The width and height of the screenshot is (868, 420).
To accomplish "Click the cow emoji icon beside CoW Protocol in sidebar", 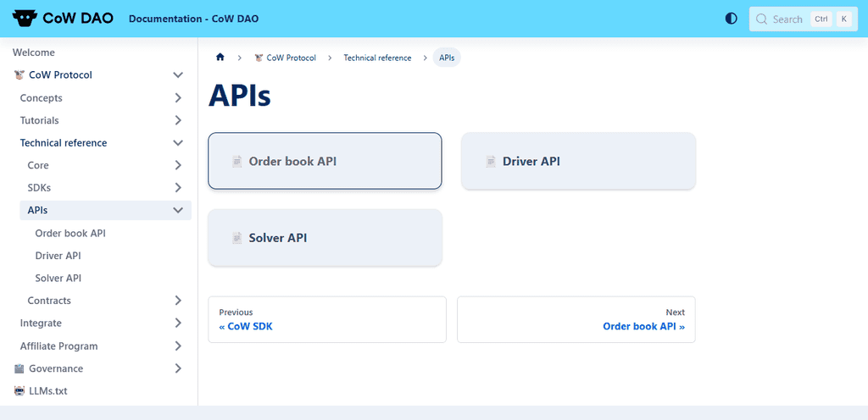I will coord(20,75).
